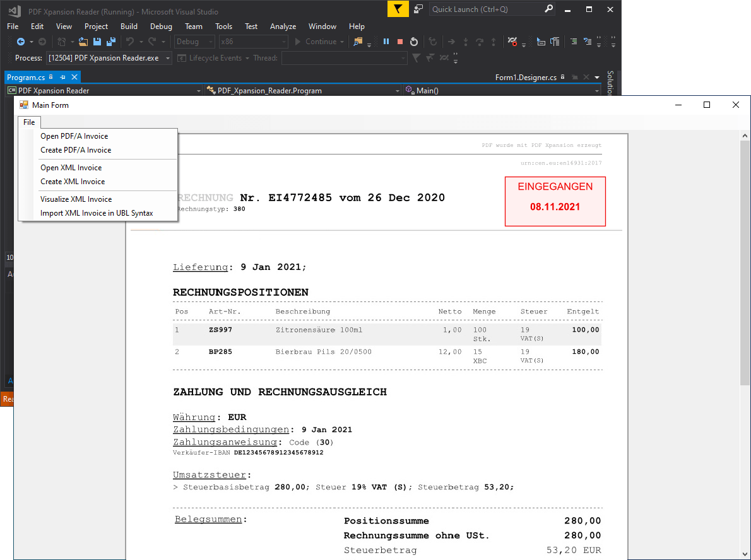Open the Debug menu
This screenshot has height=560, width=751.
(x=161, y=26)
